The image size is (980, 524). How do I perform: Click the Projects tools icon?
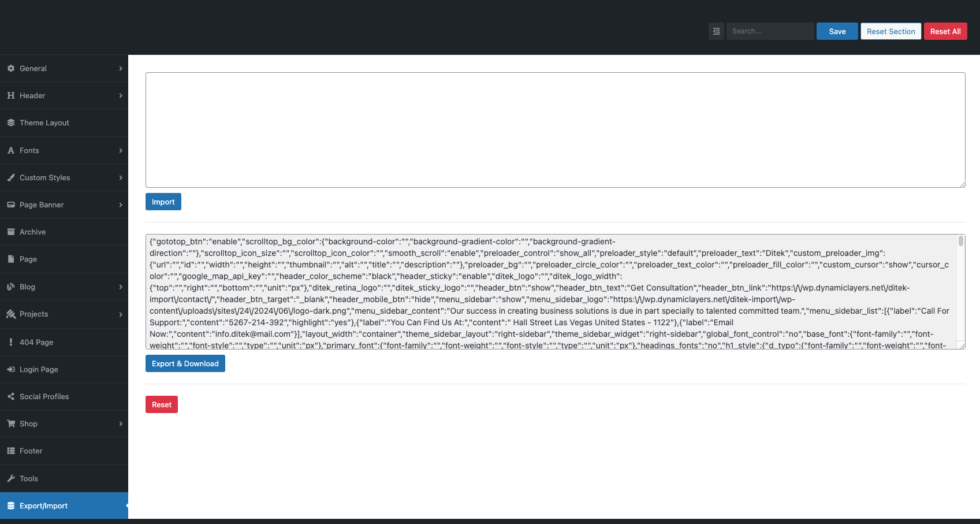pyautogui.click(x=11, y=314)
